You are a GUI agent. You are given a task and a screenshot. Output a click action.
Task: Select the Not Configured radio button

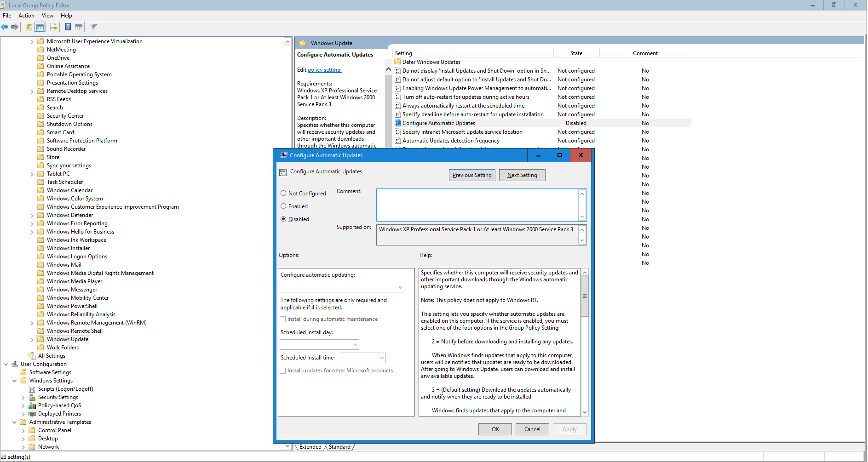point(283,194)
